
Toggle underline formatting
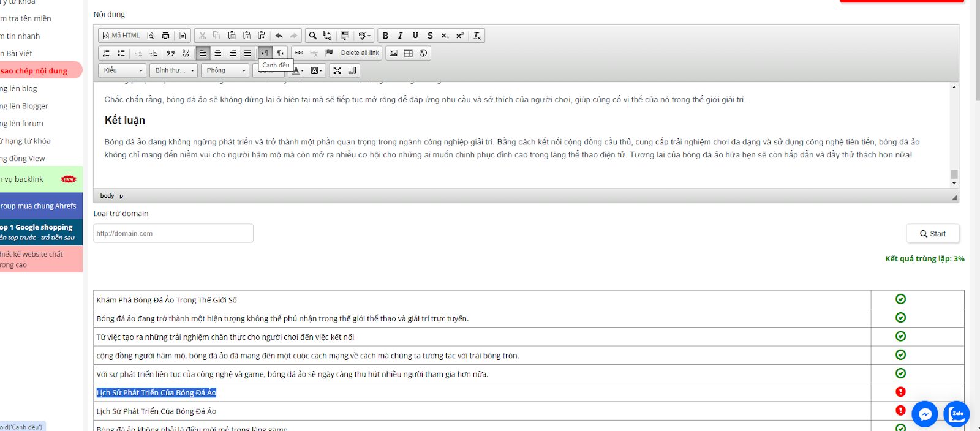415,36
